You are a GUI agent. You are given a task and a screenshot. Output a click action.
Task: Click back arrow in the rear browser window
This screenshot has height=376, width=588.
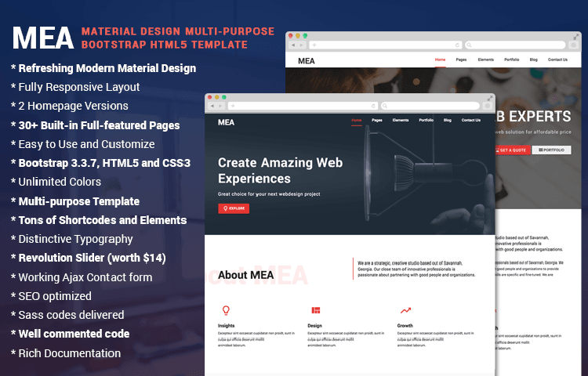click(293, 45)
